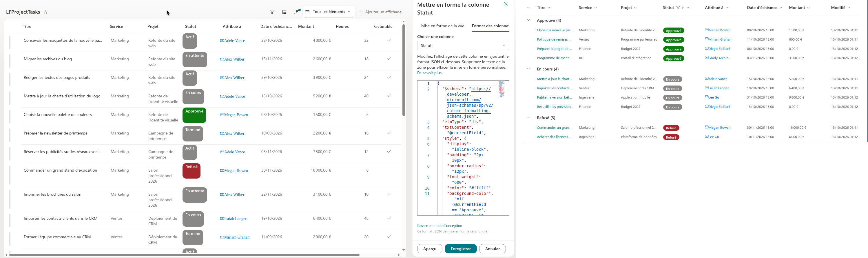Click Megan Bowen link in Commander un grand stand row of left list
The height and width of the screenshot is (258, 868).
236,171
